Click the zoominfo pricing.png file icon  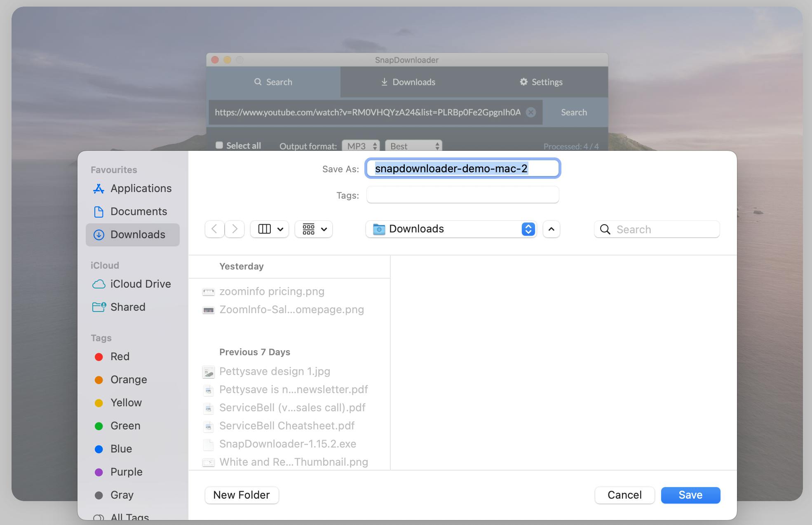pos(209,292)
